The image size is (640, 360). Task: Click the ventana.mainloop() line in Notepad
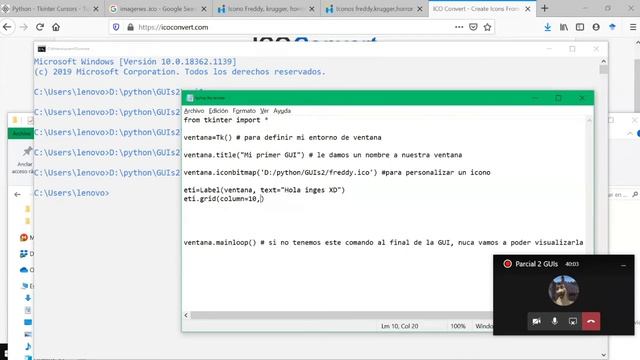click(383, 242)
